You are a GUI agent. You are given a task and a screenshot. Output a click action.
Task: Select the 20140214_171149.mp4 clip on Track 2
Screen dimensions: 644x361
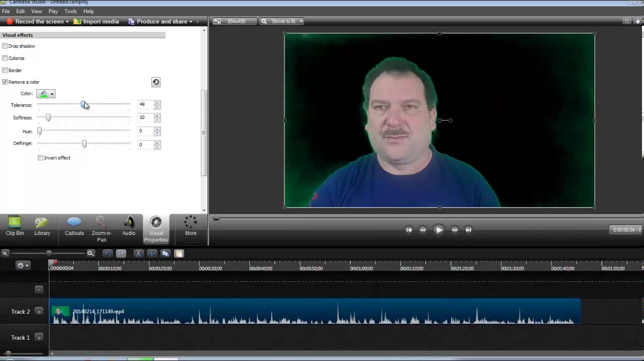click(315, 311)
